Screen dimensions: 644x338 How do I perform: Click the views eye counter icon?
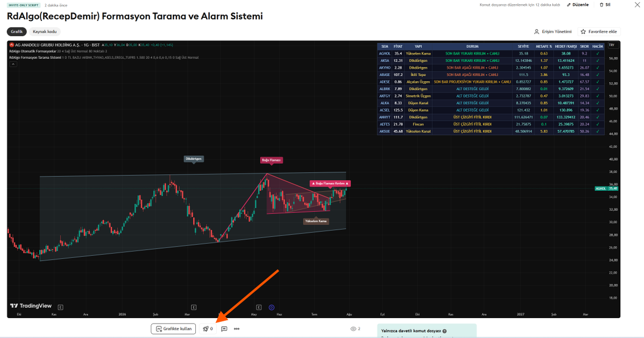(x=353, y=328)
